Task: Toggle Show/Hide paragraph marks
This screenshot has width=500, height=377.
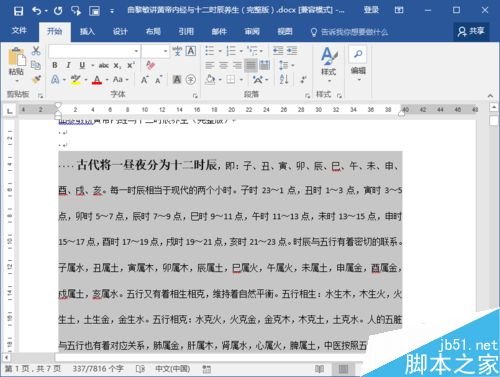Action: [x=303, y=79]
